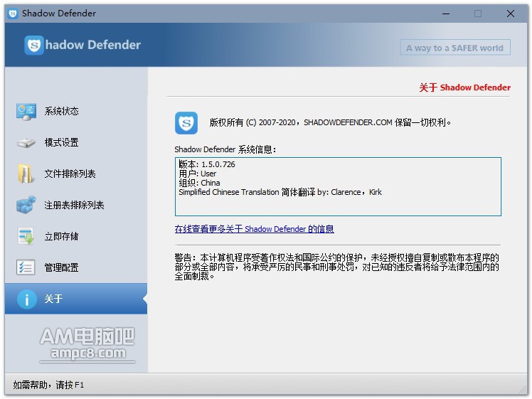The height and width of the screenshot is (399, 532).
Task: Go to 文件排除列表 page
Action: coord(76,174)
